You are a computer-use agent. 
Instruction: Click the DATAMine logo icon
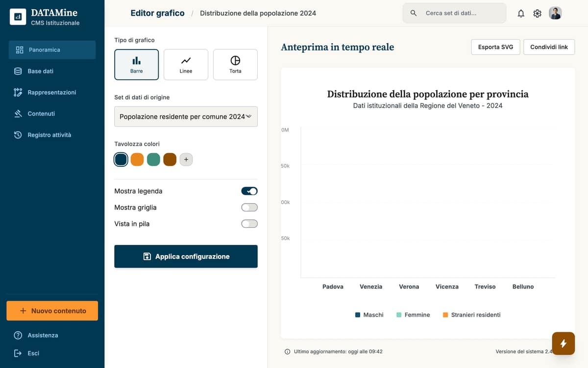[x=18, y=17]
